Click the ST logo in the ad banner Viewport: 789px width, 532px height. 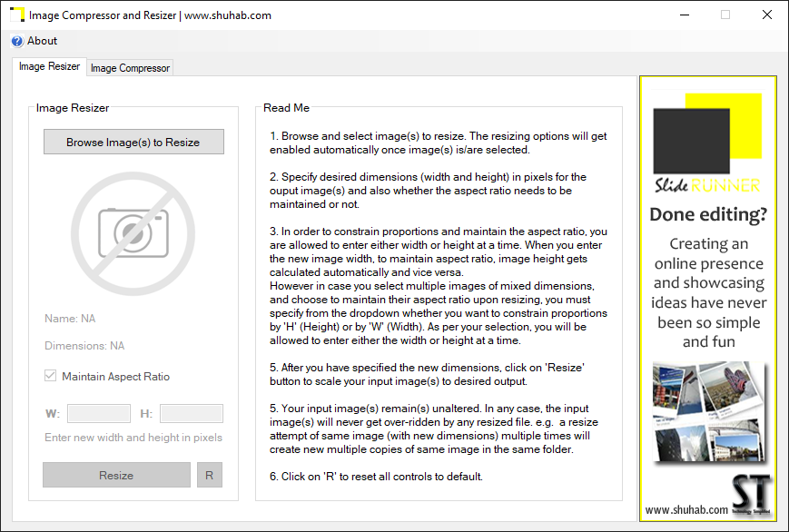tap(751, 494)
